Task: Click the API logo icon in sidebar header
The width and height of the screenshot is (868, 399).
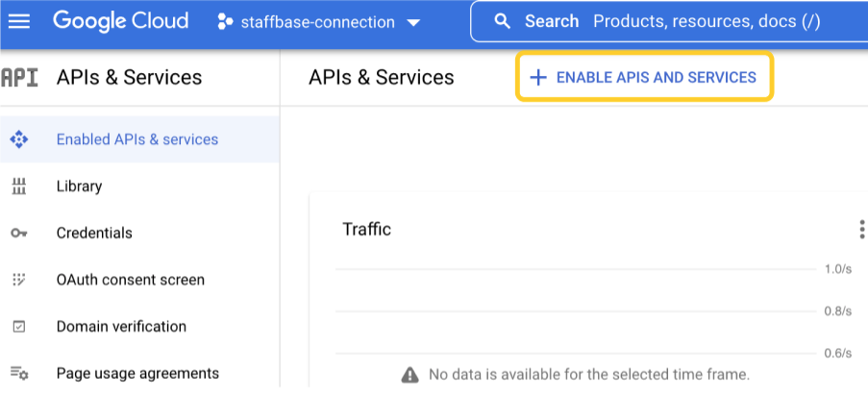Action: (x=19, y=78)
